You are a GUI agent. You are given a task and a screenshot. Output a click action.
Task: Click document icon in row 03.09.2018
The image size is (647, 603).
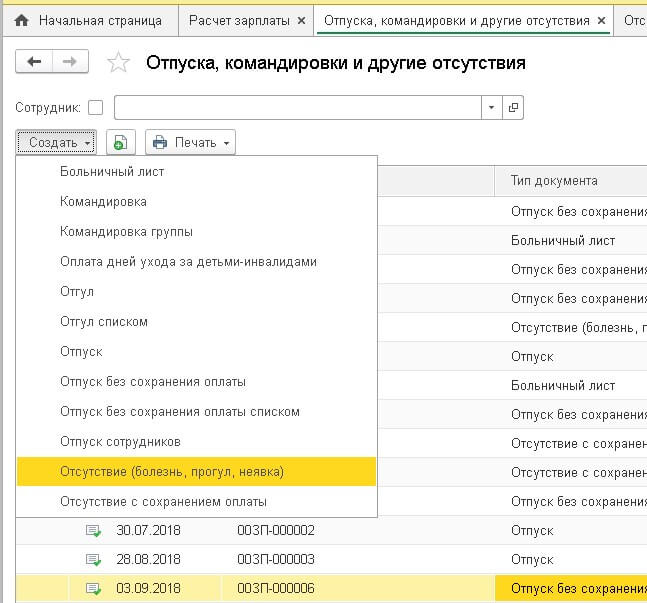tap(93, 589)
